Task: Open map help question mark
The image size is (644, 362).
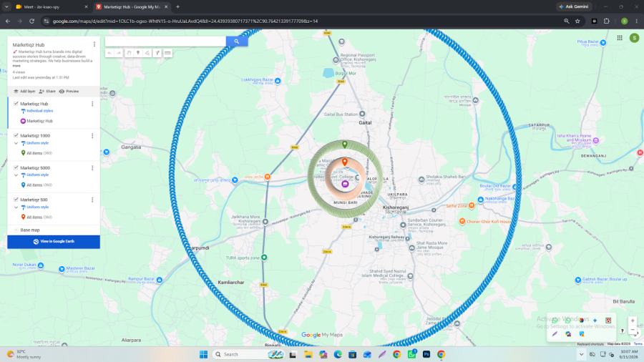Action: point(623,331)
